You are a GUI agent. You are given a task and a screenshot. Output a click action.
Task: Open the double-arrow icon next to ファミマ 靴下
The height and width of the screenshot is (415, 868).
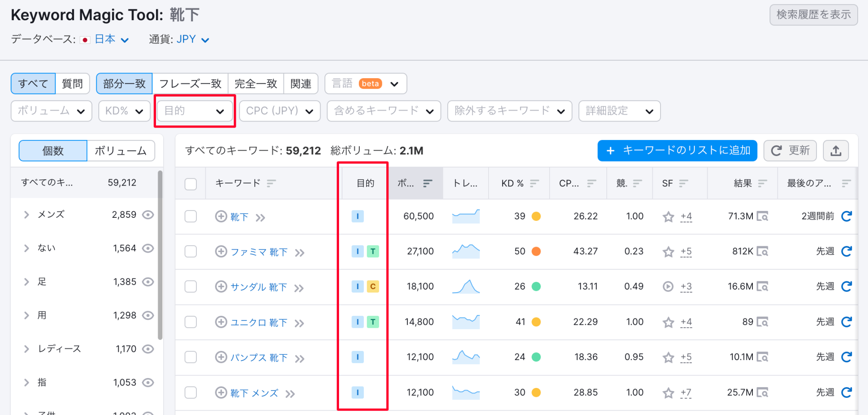click(300, 253)
